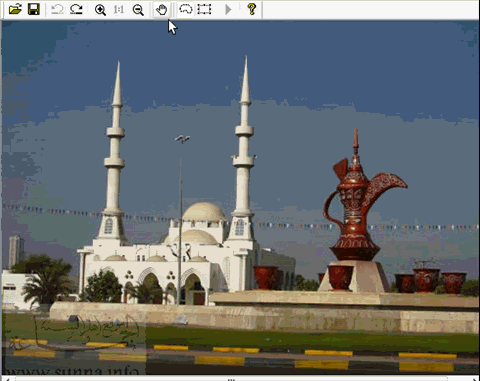
Task: Zoom out with magnifier minus icon
Action: point(138,10)
